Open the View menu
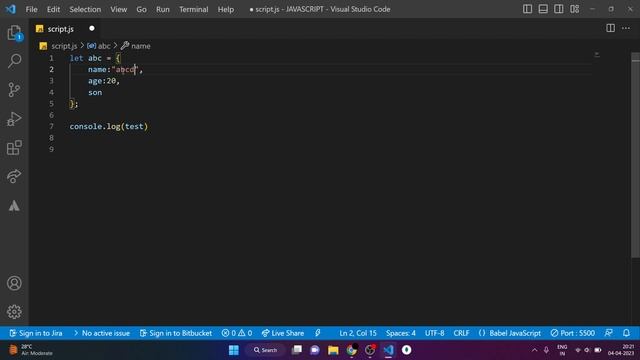This screenshot has width=640, height=360. click(x=118, y=9)
